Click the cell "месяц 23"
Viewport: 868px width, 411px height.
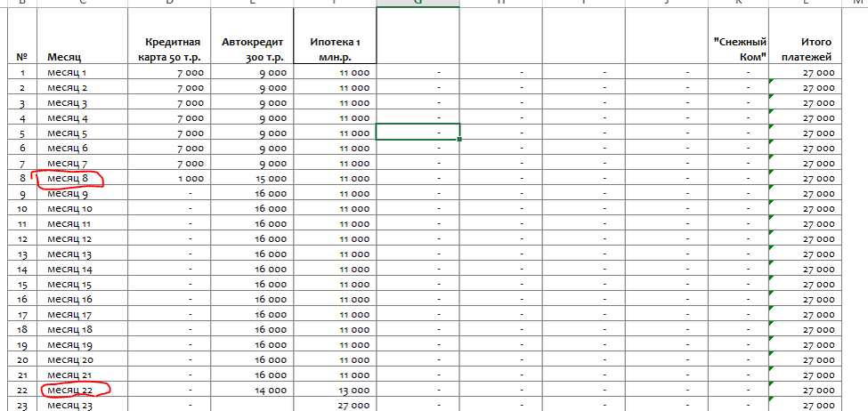(x=82, y=405)
